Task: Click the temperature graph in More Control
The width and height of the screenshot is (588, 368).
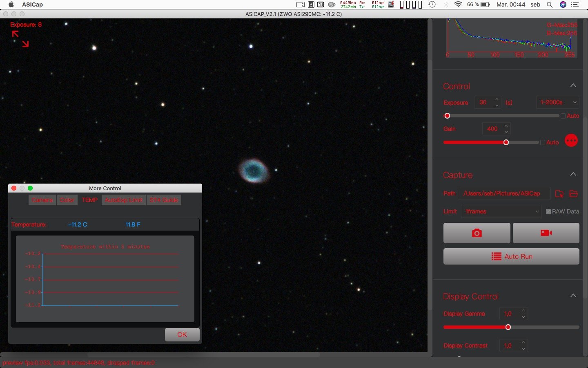Action: point(105,279)
